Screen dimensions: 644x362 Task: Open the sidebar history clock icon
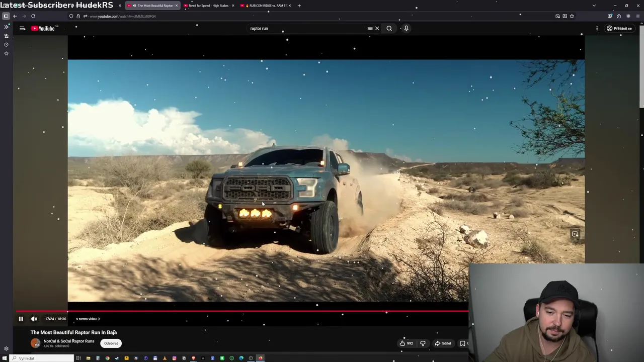point(6,44)
